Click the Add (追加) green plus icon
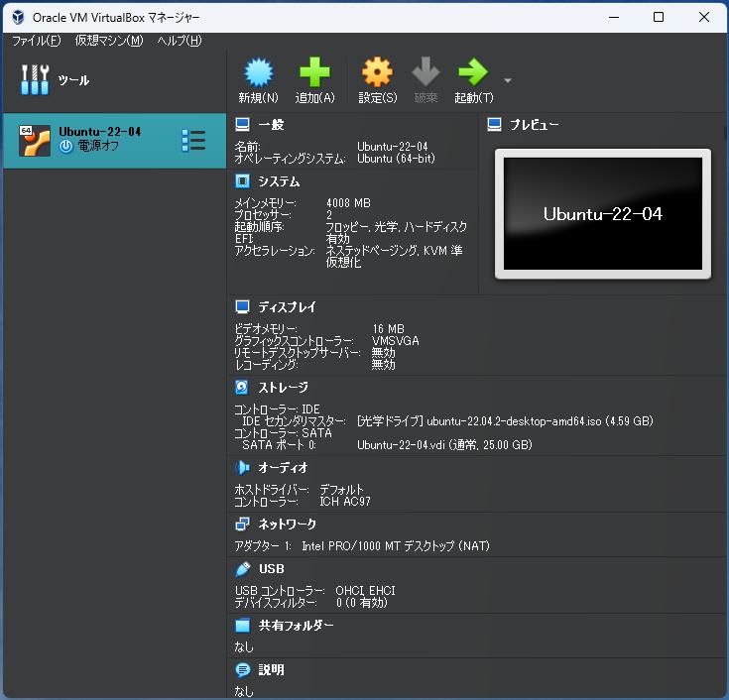This screenshot has height=700, width=729. click(314, 72)
